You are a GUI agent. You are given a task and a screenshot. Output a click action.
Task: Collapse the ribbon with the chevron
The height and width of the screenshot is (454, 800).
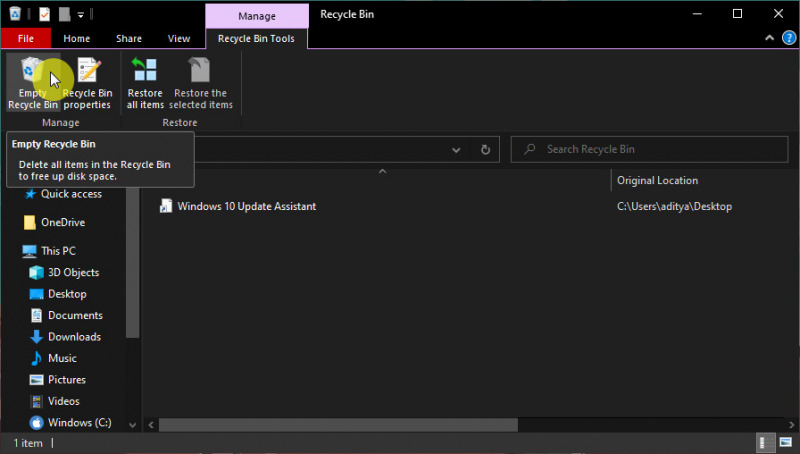(769, 38)
